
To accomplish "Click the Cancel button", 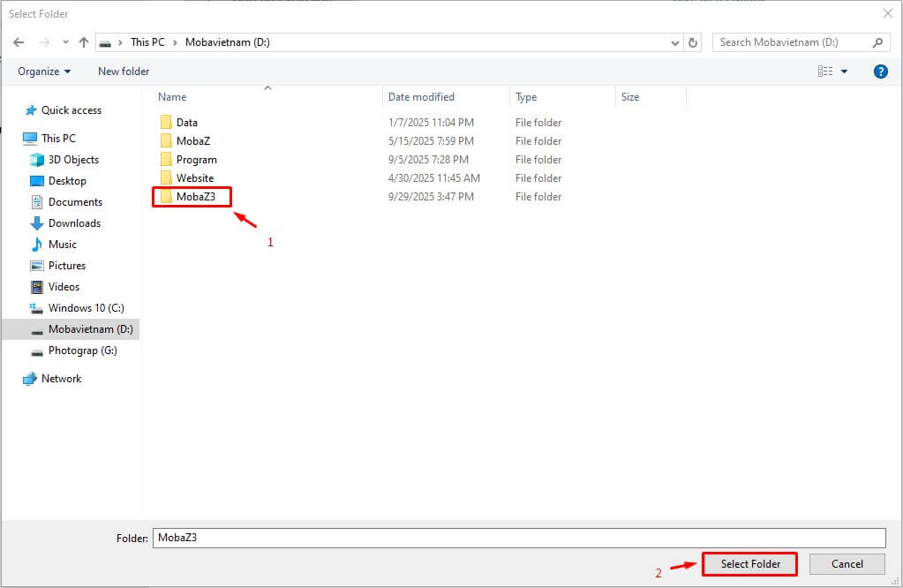I will 847,564.
